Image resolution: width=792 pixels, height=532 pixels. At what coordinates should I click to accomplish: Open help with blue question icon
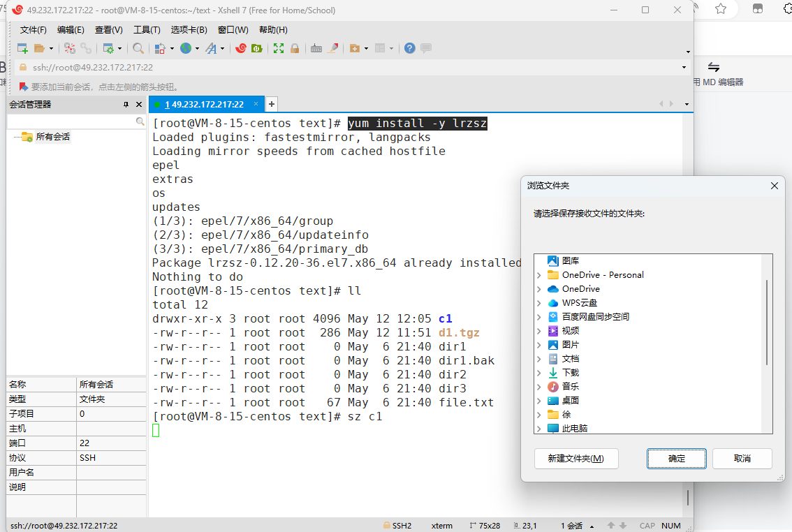[410, 48]
